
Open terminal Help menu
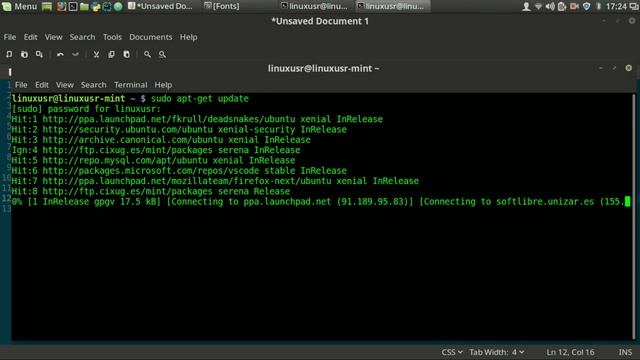[x=163, y=85]
